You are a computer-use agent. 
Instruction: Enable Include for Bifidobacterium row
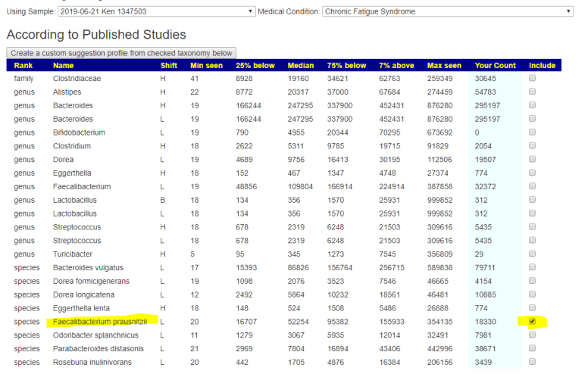pos(532,132)
